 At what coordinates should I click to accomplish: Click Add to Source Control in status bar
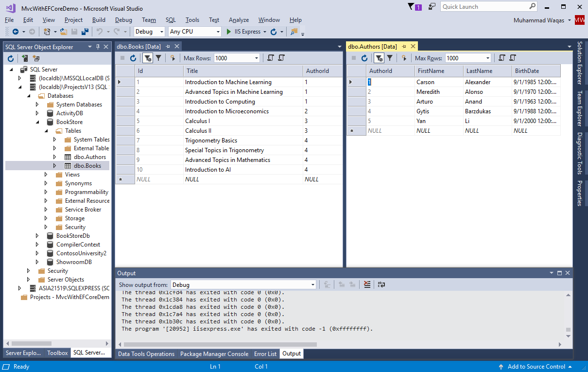pos(536,367)
